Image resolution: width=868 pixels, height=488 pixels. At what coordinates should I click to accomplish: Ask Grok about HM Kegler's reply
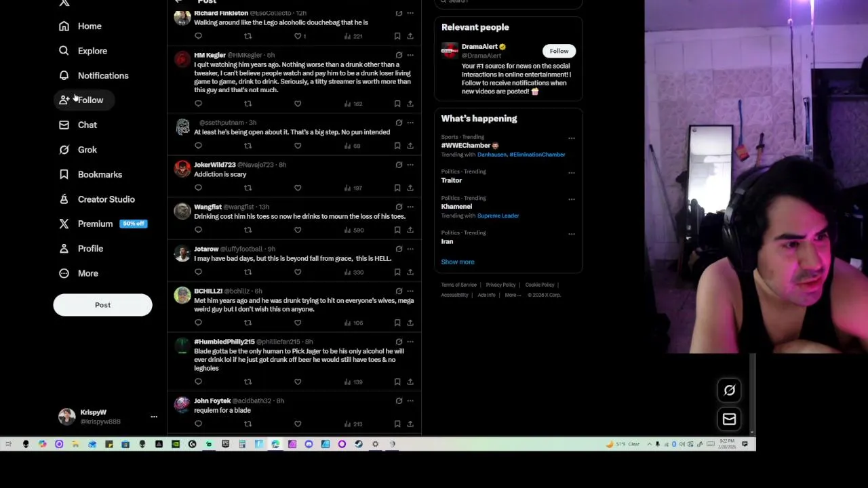(x=399, y=55)
